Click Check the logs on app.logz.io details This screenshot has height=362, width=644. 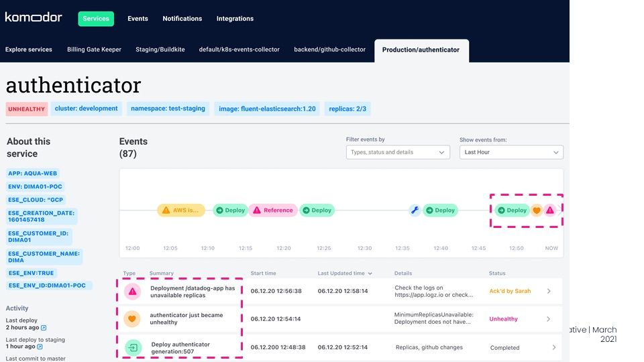(434, 292)
